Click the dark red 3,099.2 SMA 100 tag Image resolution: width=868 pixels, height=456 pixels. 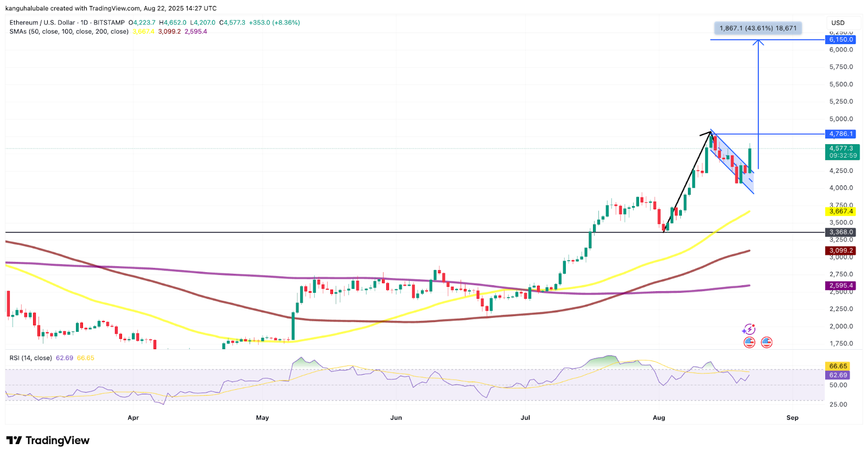[840, 251]
